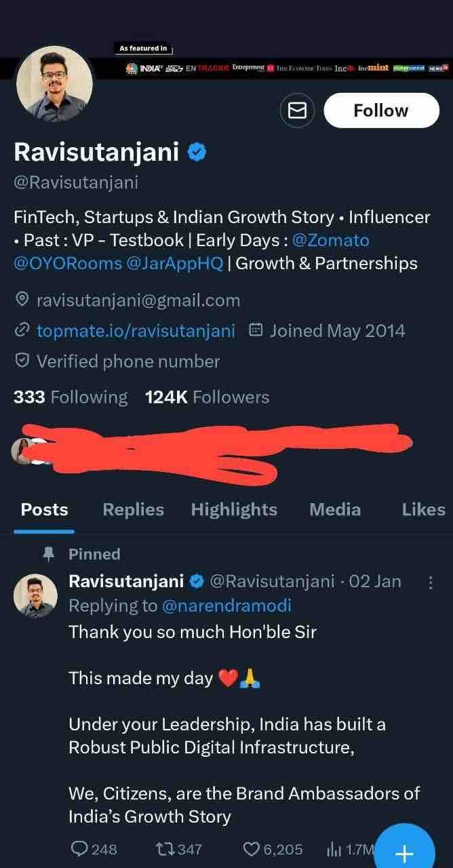Click the reply icon on pinned post
The image size is (453, 868).
80,849
